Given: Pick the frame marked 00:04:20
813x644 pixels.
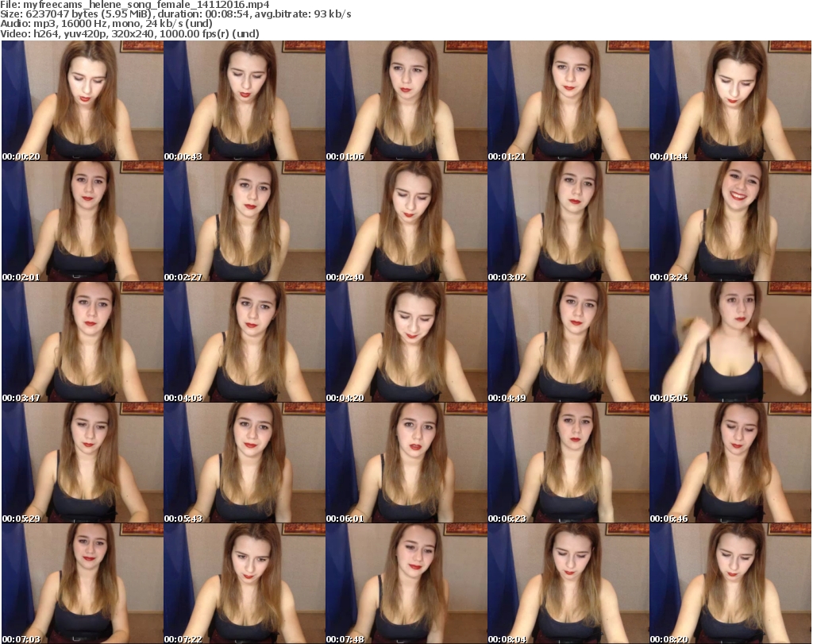Looking at the screenshot, I should 406,342.
